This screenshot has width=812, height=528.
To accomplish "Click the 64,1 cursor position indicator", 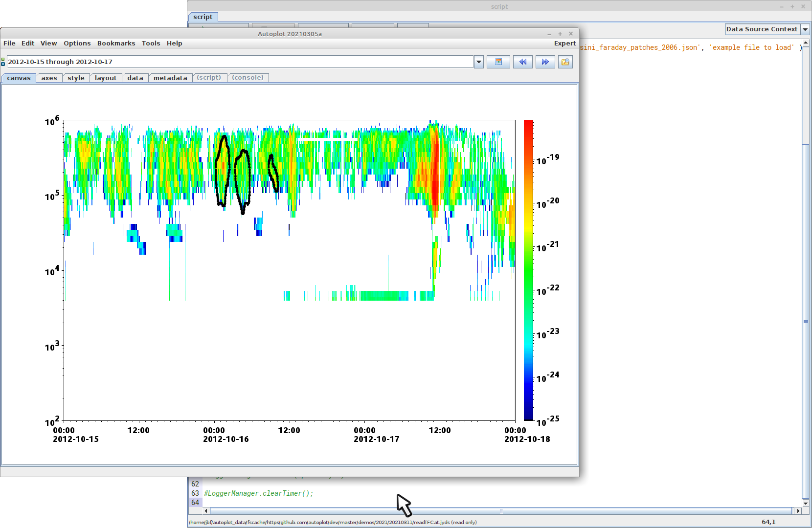I will point(768,522).
